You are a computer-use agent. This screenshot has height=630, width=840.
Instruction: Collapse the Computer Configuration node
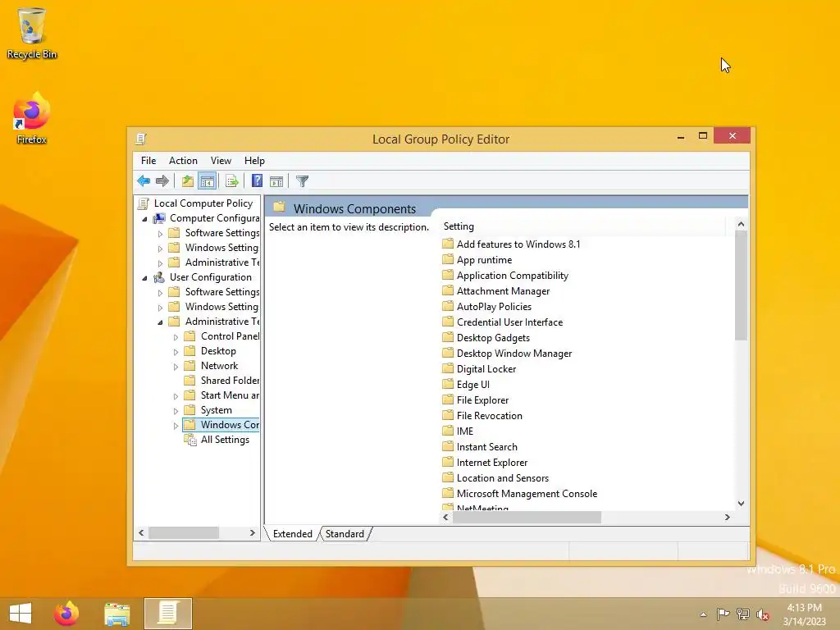click(144, 219)
